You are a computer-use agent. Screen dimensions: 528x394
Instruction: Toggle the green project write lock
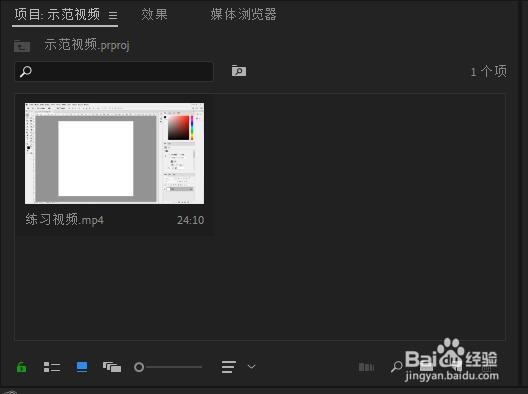pos(22,367)
